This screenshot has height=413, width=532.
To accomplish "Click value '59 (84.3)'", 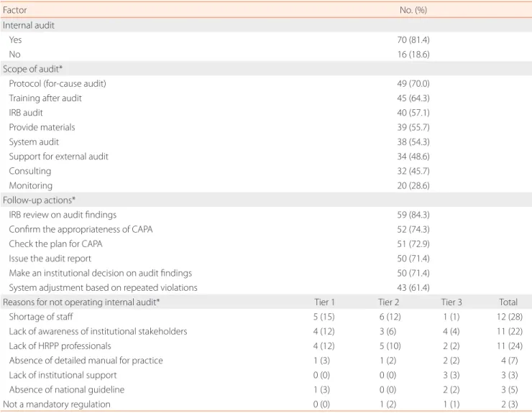I will (x=413, y=215).
